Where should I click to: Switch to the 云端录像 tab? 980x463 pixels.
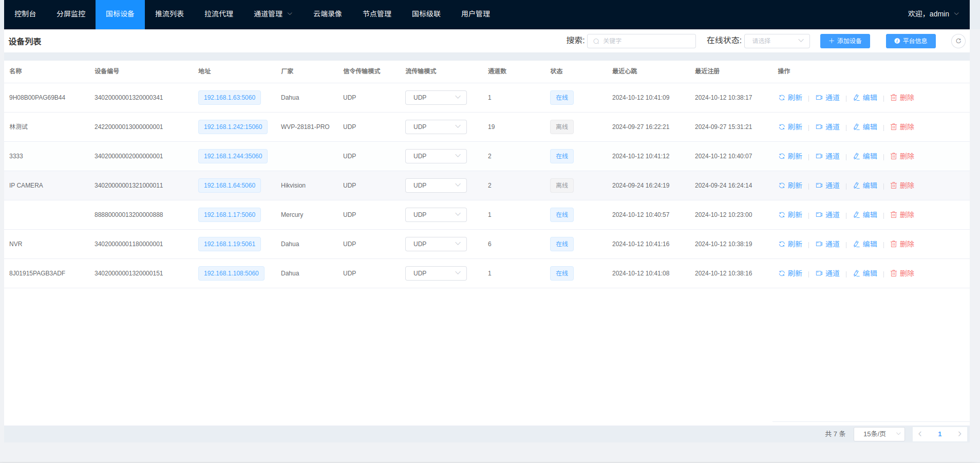tap(327, 14)
